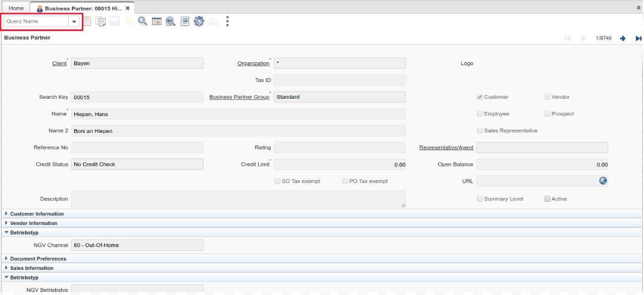Open the Find record magnifier tool
The height and width of the screenshot is (295, 644).
point(142,22)
